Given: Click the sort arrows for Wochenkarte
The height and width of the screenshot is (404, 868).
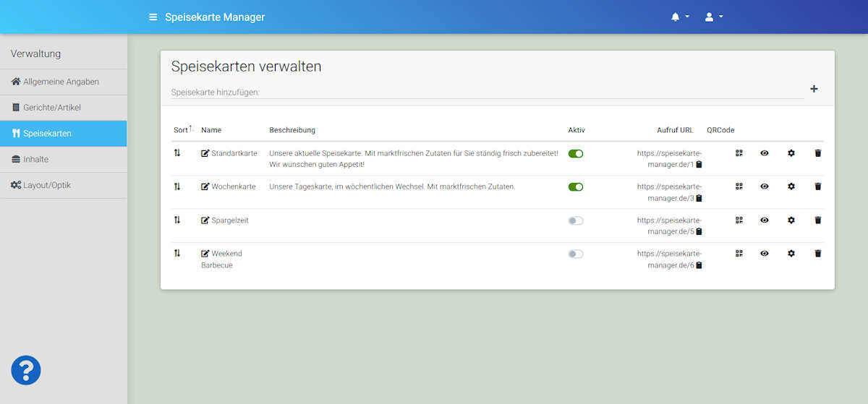Looking at the screenshot, I should 177,186.
